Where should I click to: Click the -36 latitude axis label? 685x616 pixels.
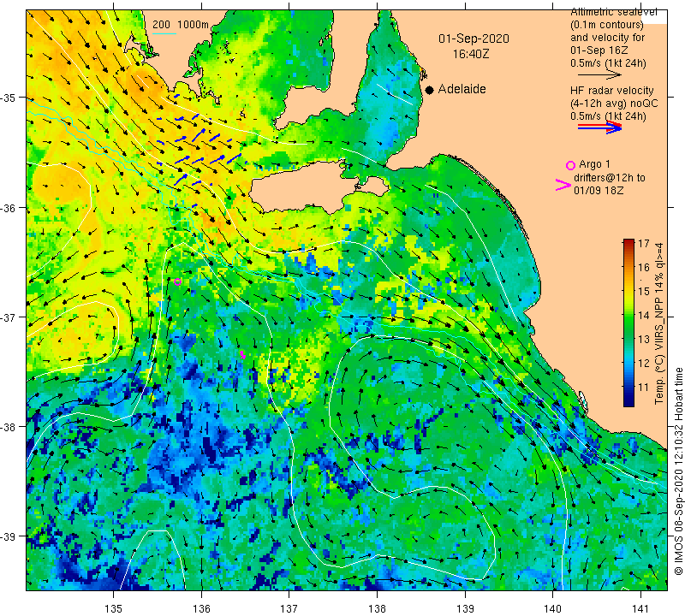[x=9, y=208]
